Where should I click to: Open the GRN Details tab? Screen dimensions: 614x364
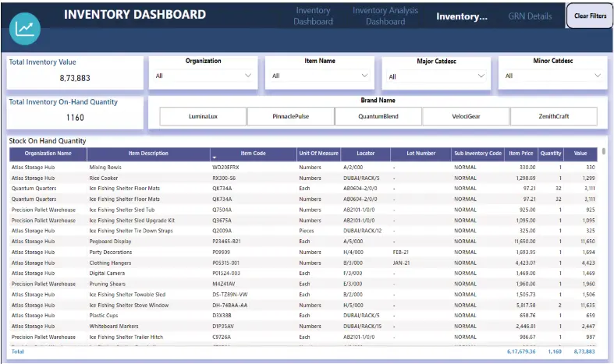click(x=530, y=16)
